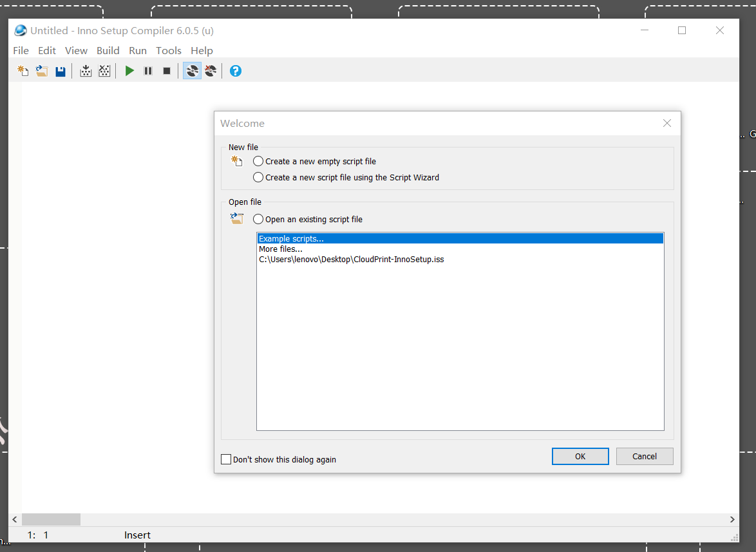
Task: Check Don't show this dialog again
Action: [278, 459]
